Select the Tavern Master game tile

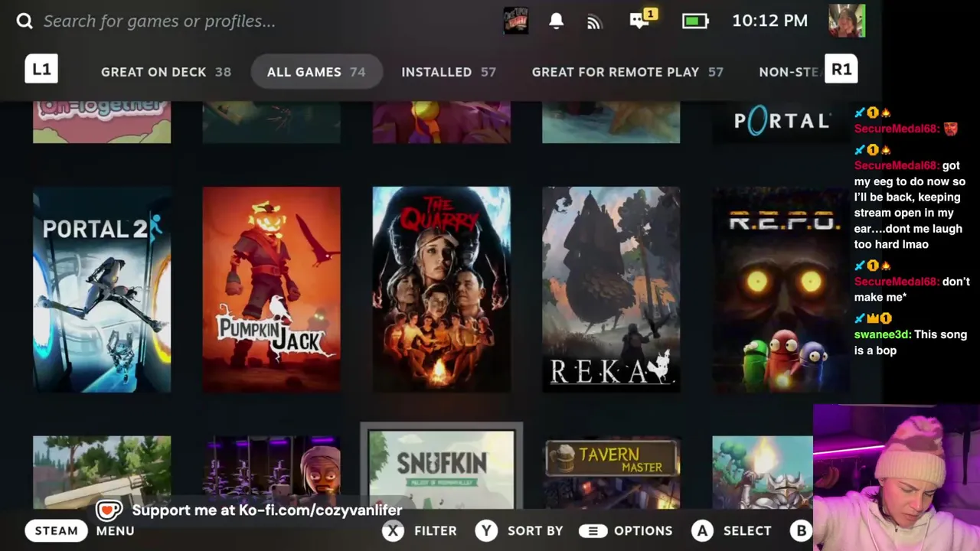[611, 473]
